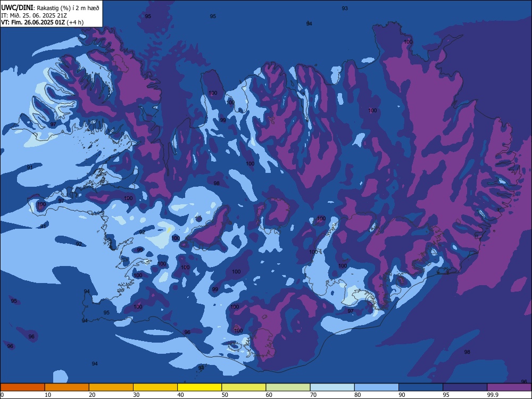This screenshot has width=532, height=399.
Task: Choose the pale yellow-green 50–60 legend swatch
Action: (244, 387)
